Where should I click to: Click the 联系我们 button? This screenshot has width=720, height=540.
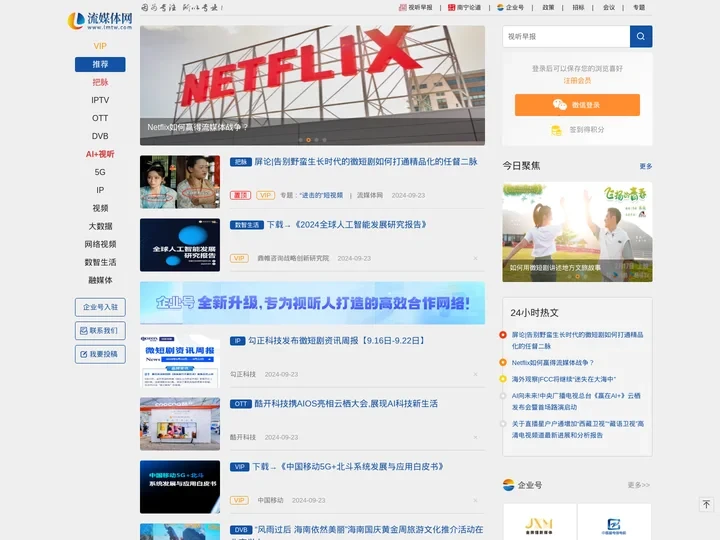click(100, 331)
